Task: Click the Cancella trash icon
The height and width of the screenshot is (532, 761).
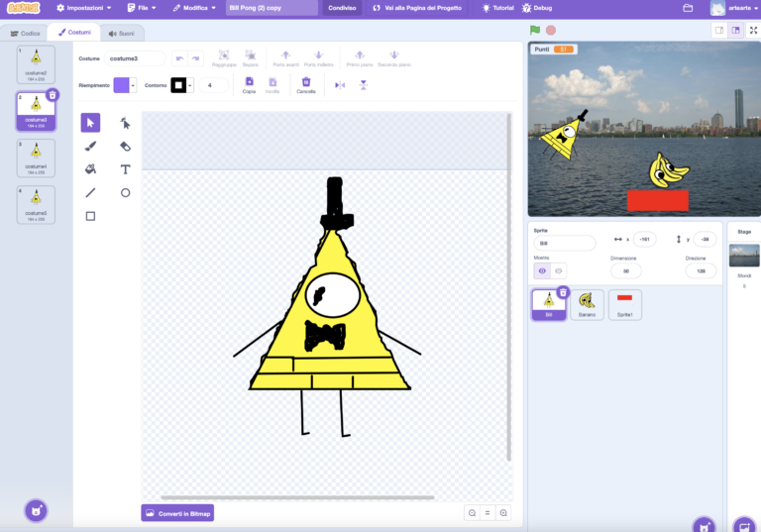Action: tap(306, 81)
